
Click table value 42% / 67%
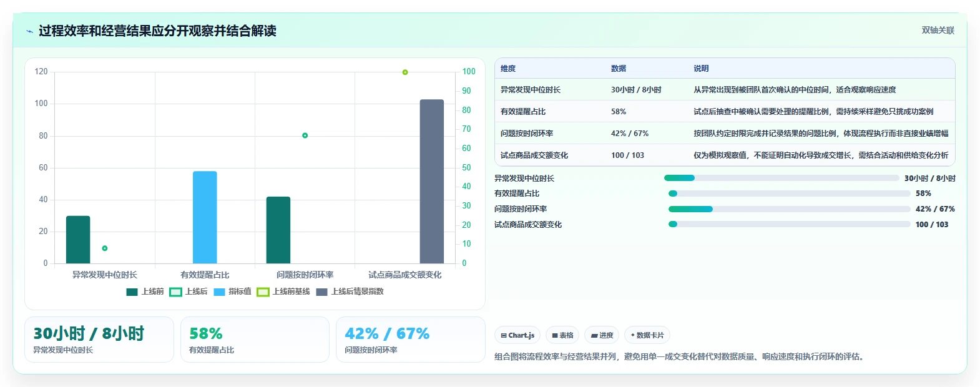coord(630,134)
